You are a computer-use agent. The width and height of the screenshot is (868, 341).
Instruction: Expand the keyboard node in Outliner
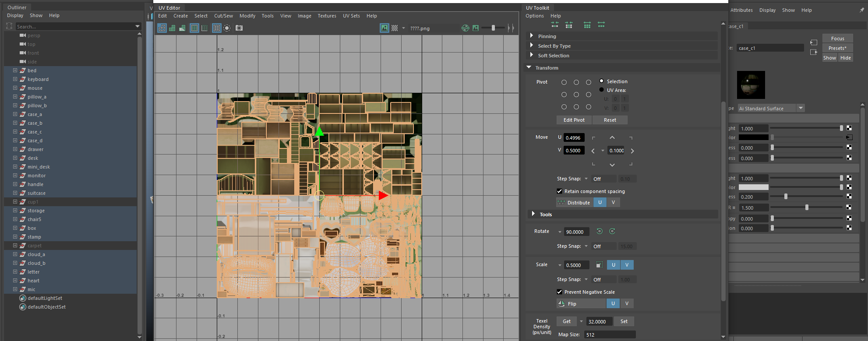[x=15, y=79]
